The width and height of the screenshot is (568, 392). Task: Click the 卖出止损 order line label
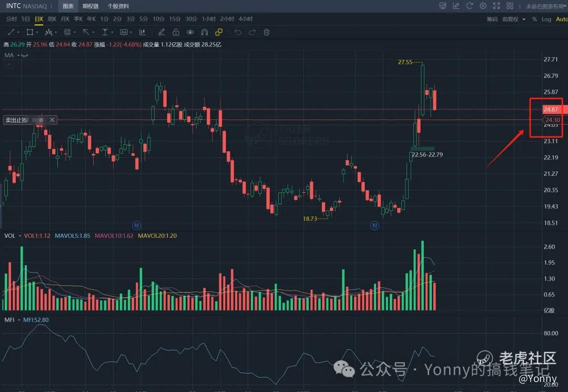click(x=17, y=120)
